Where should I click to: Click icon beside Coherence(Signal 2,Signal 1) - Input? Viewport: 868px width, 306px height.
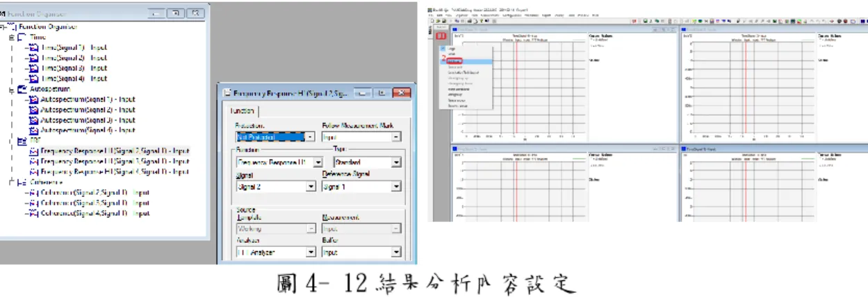33,193
